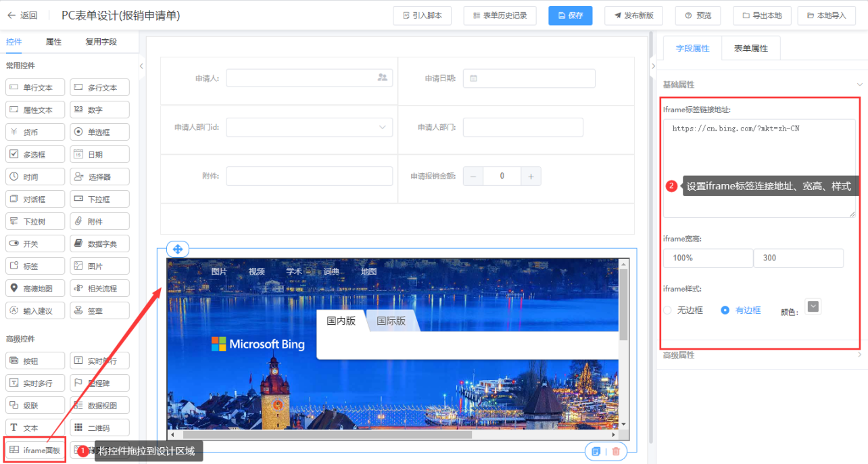Select the 开关 switch control
This screenshot has height=464, width=868.
tap(35, 243)
